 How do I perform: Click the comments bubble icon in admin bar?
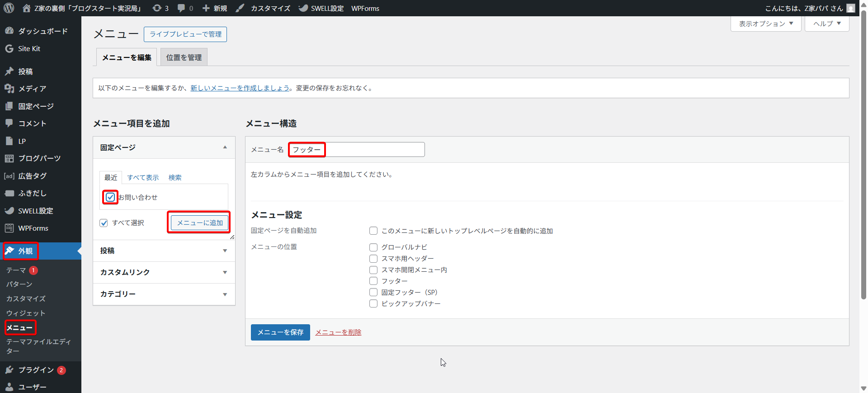coord(181,8)
